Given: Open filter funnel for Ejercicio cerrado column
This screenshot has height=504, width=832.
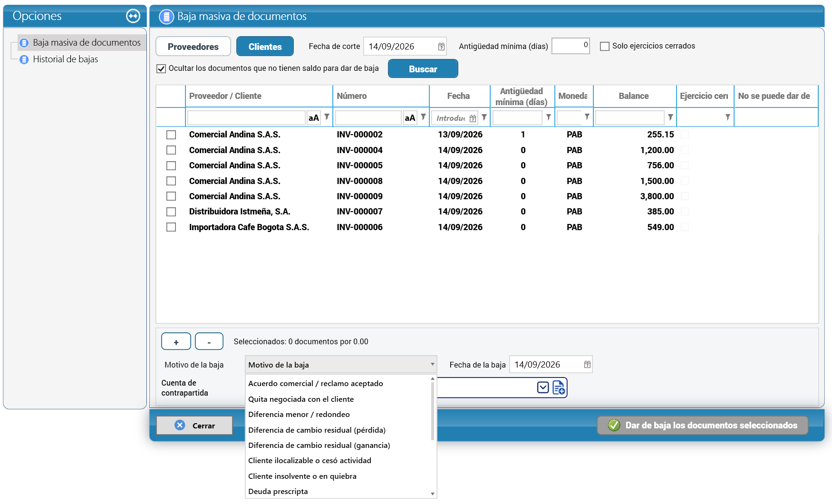Looking at the screenshot, I should pos(727,117).
